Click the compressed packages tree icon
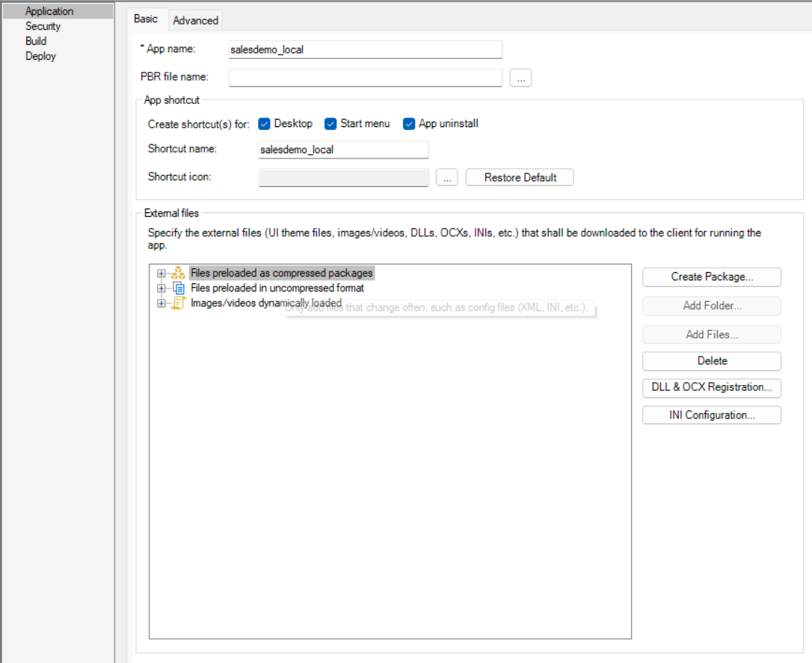 coord(178,274)
